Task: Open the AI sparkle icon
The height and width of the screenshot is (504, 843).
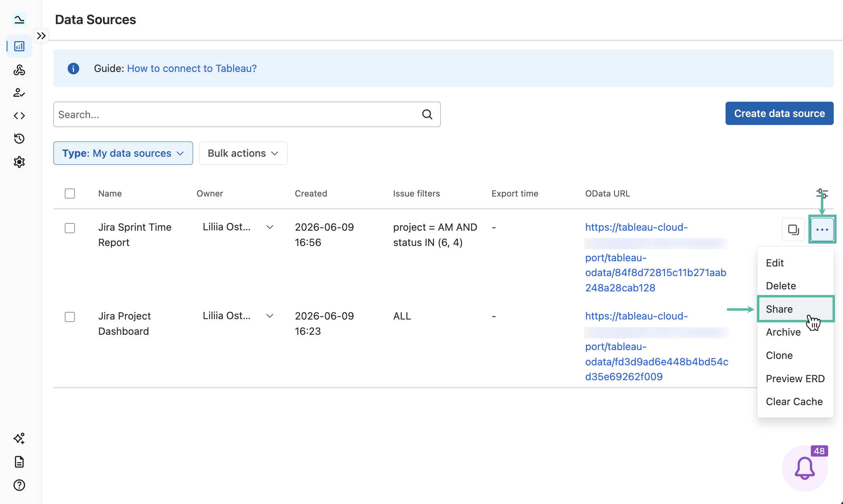Action: pos(19,438)
